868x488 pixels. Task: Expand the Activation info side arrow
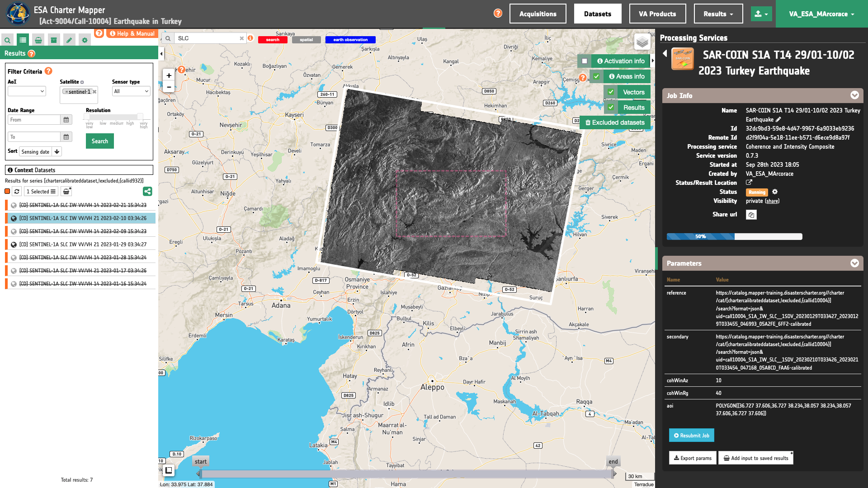[x=653, y=61]
